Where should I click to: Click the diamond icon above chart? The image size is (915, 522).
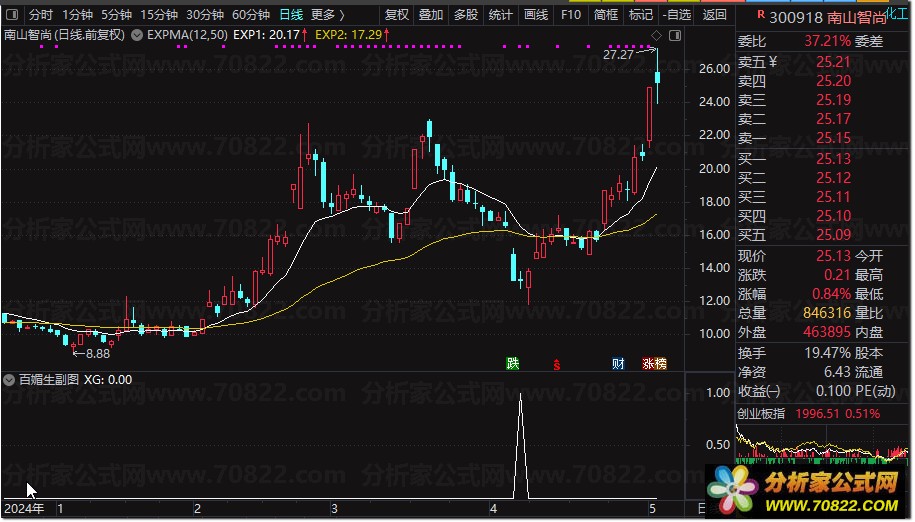pos(656,36)
